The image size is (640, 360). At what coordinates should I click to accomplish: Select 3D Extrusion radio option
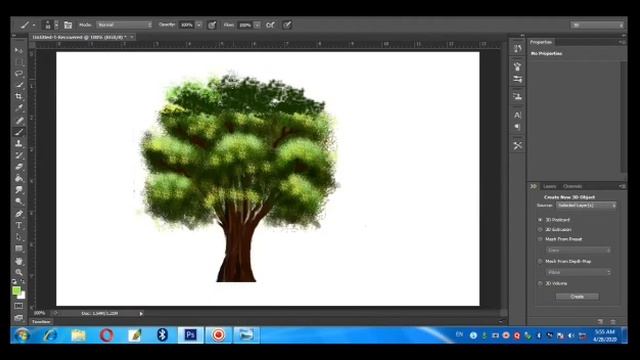tap(540, 230)
